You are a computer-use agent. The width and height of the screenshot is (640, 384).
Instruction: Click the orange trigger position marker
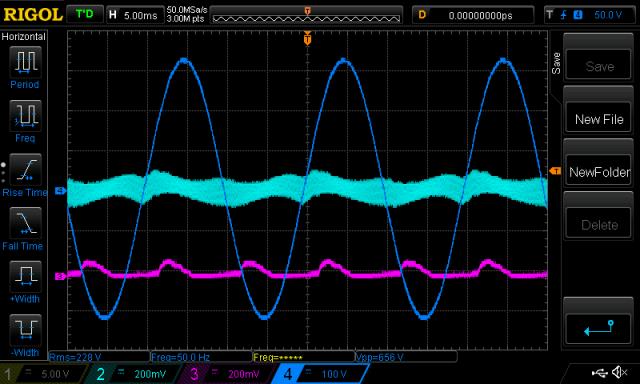[307, 39]
